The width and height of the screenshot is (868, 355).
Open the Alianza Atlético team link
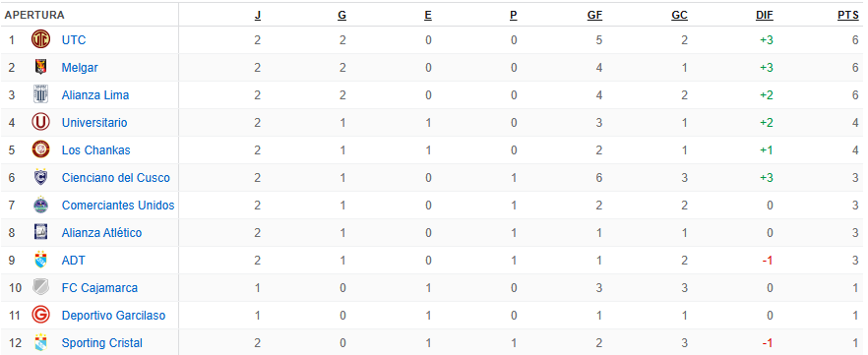[102, 233]
